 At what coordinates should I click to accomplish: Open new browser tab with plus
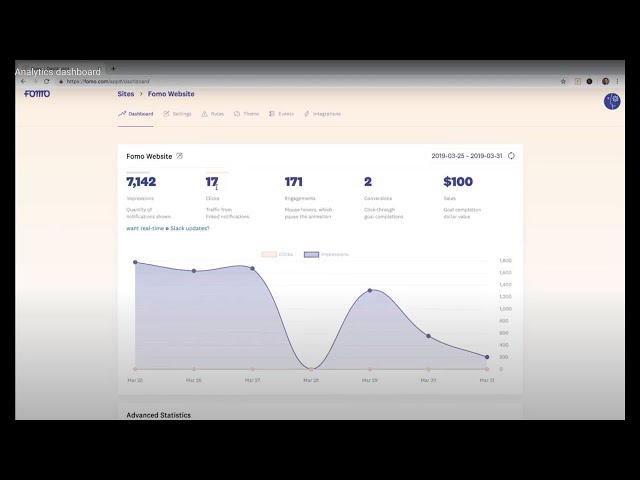[113, 69]
